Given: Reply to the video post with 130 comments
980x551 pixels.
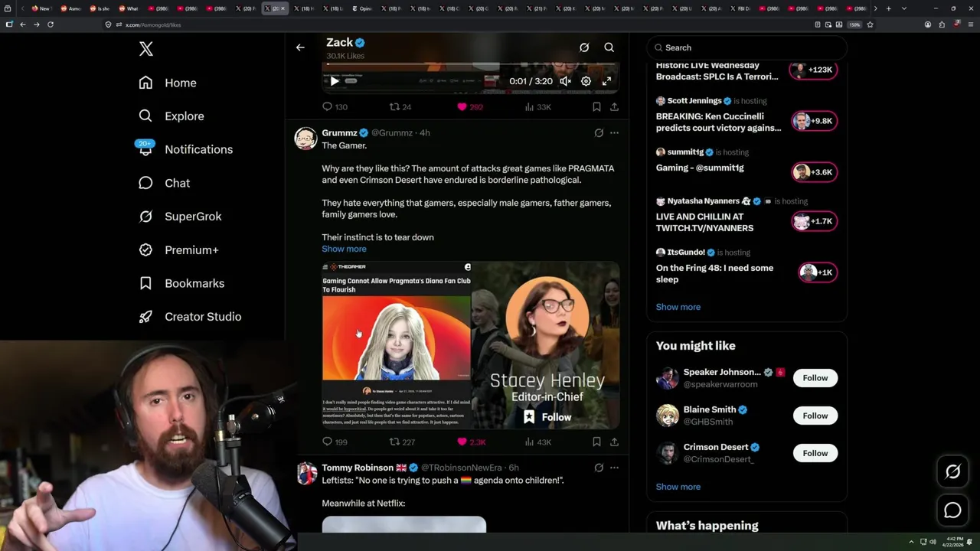Looking at the screenshot, I should point(335,107).
